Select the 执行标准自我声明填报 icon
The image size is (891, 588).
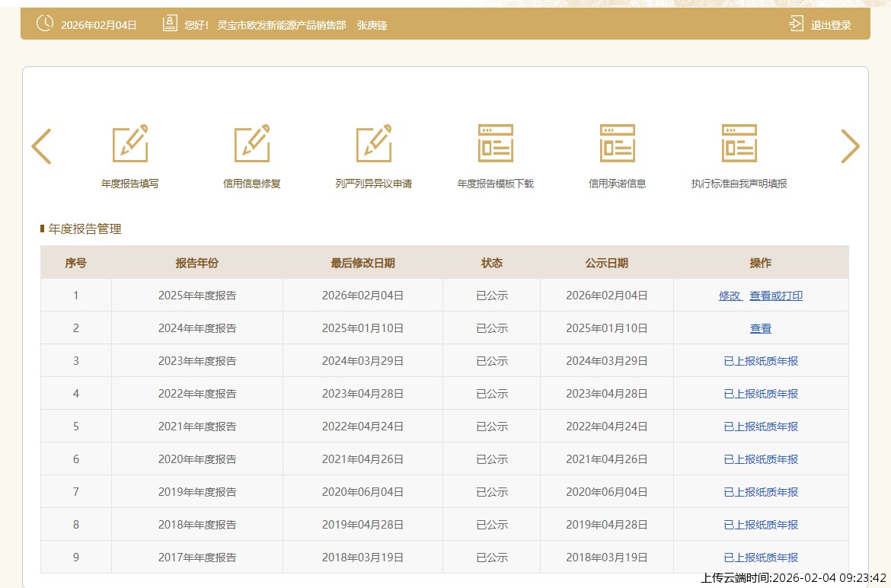click(x=739, y=143)
